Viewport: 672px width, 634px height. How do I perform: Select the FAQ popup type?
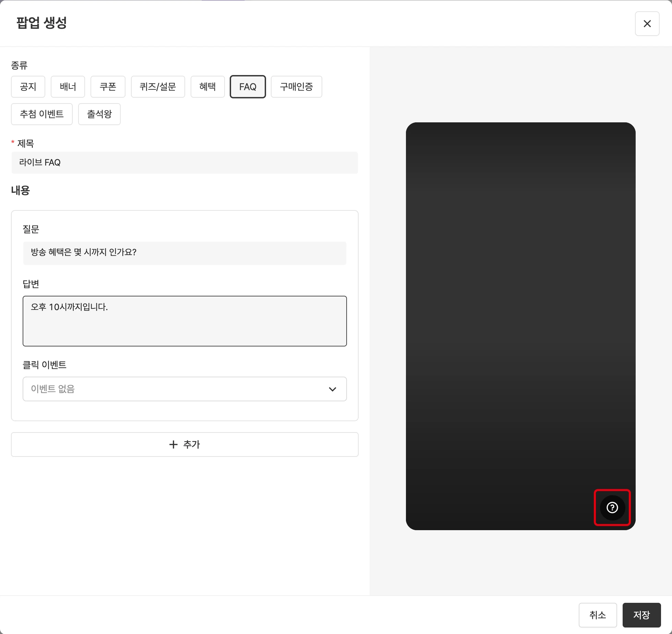click(248, 87)
